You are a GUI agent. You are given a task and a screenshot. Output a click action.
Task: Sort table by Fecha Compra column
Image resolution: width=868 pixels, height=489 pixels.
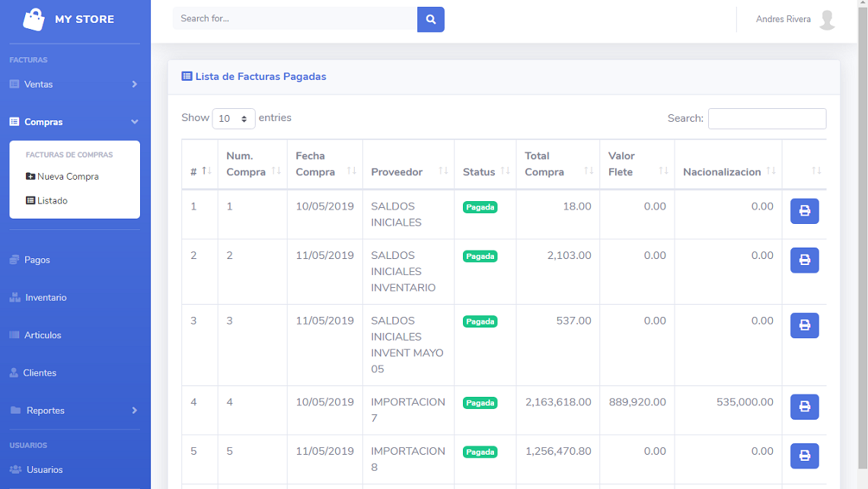[324, 164]
